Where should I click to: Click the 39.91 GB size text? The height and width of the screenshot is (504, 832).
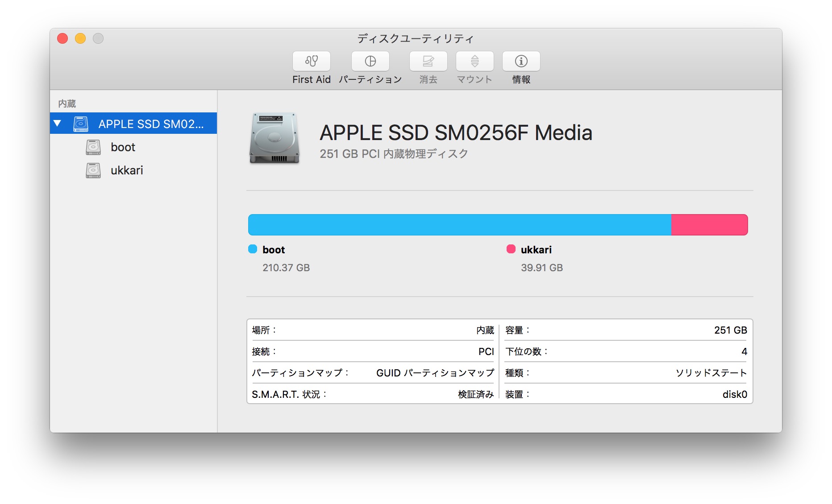point(542,268)
